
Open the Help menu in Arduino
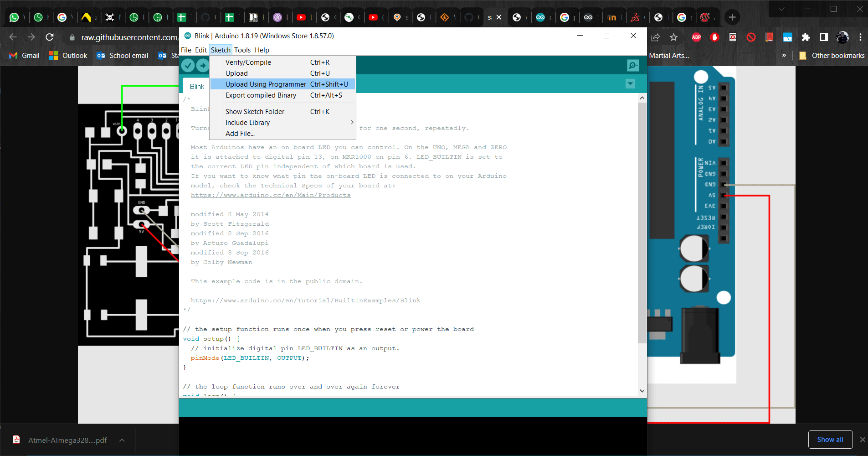(262, 50)
